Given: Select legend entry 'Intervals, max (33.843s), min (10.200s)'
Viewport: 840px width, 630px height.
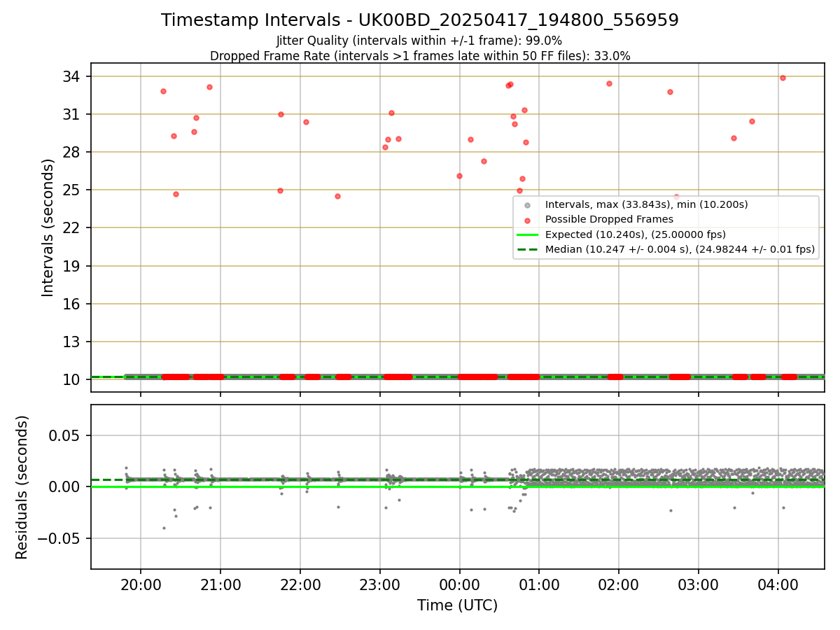Looking at the screenshot, I should point(647,204).
